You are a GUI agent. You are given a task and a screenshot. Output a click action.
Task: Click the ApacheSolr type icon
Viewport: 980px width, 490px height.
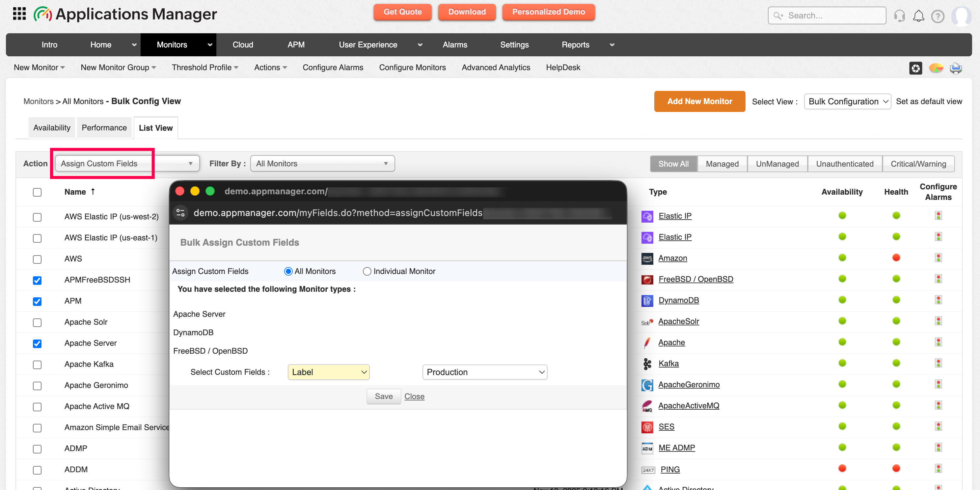647,322
